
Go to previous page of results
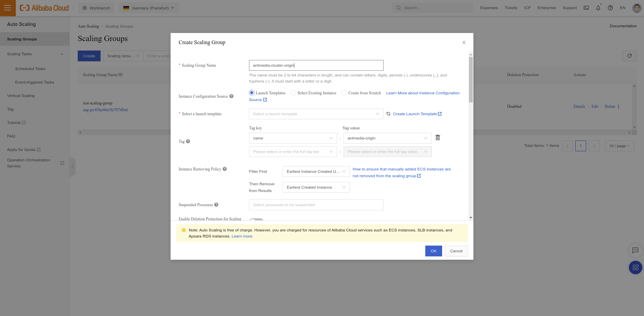(x=567, y=146)
